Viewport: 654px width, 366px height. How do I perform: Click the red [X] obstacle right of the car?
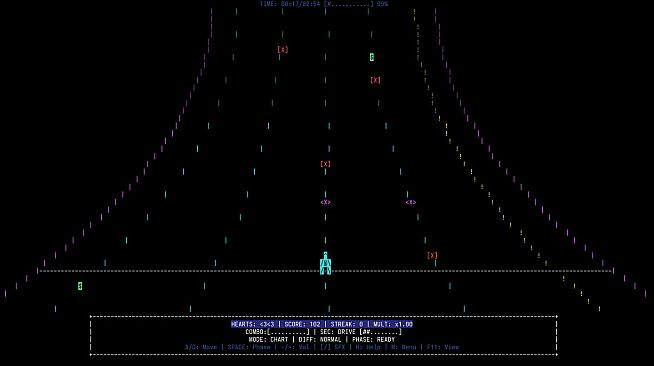click(432, 256)
